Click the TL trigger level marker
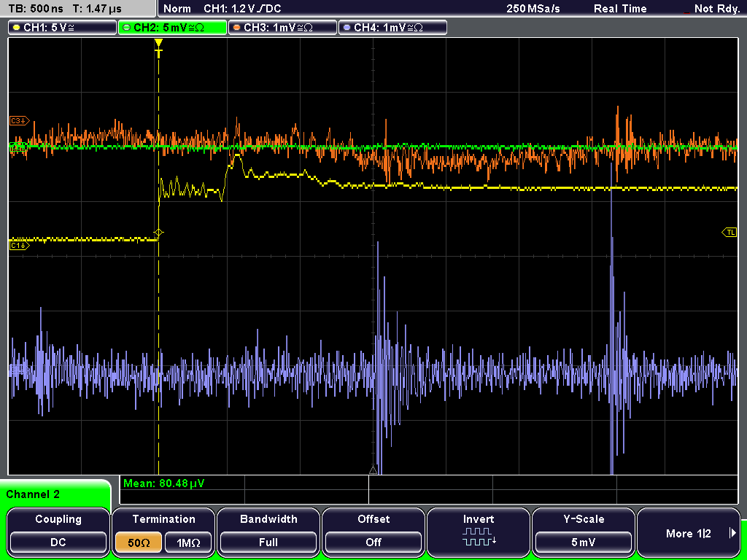 729,233
